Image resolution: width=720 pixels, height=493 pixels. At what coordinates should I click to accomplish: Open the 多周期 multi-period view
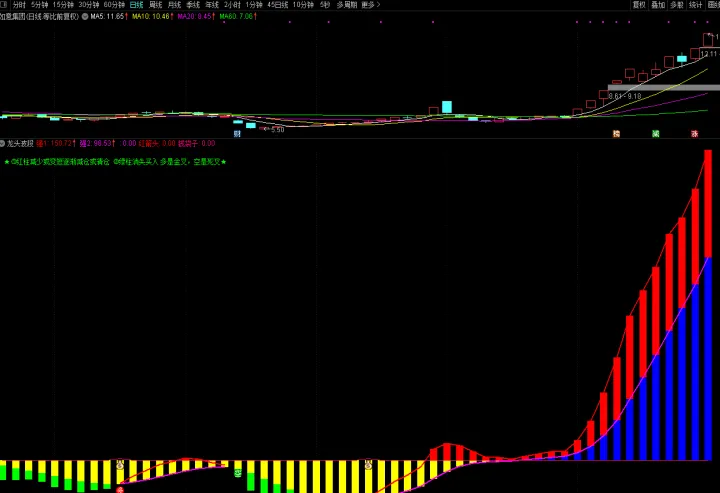(x=346, y=5)
